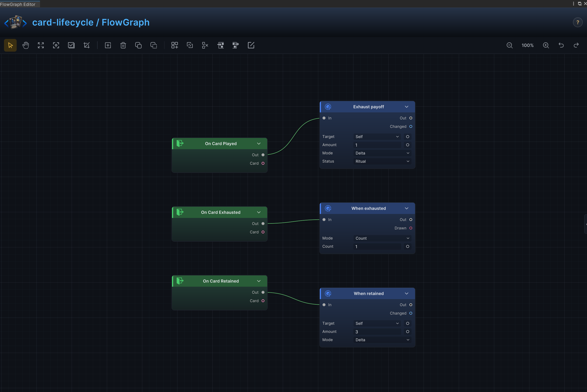Click the grid-plus create group icon
Image resolution: width=587 pixels, height=392 pixels.
[x=175, y=45]
